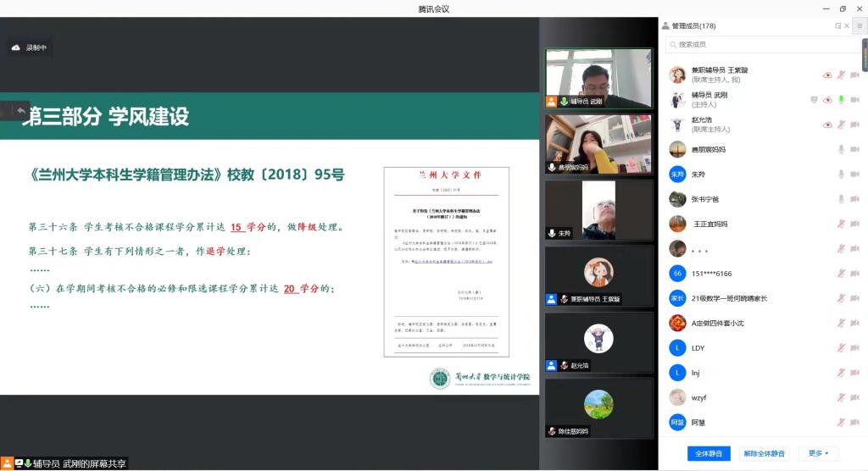Close the 管理成员 member panel
Screen dimensions: 868x471
click(849, 26)
